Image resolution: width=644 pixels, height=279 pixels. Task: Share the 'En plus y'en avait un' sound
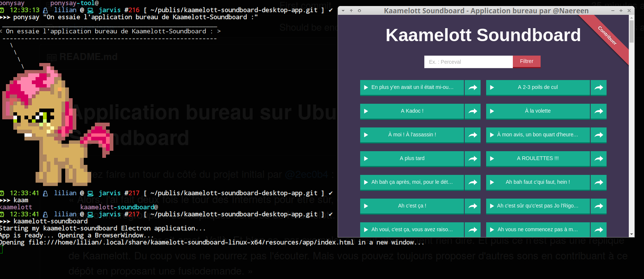[473, 87]
